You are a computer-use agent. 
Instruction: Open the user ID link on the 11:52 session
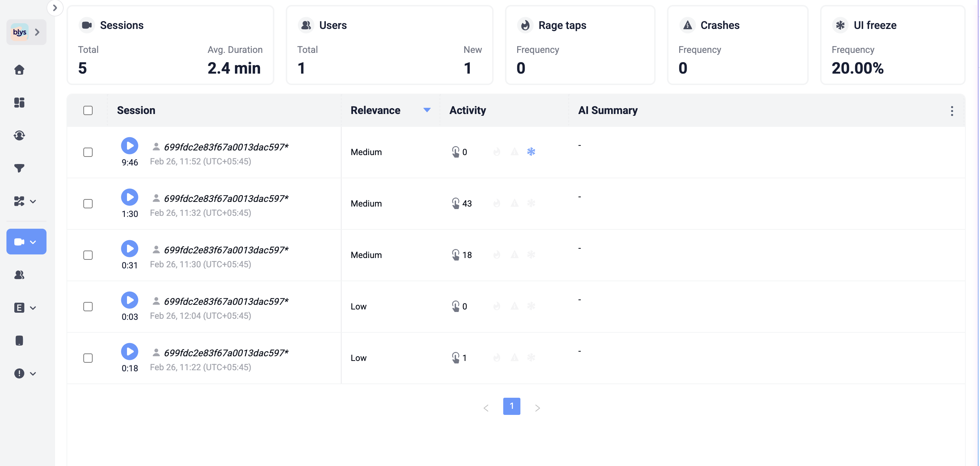pyautogui.click(x=226, y=147)
